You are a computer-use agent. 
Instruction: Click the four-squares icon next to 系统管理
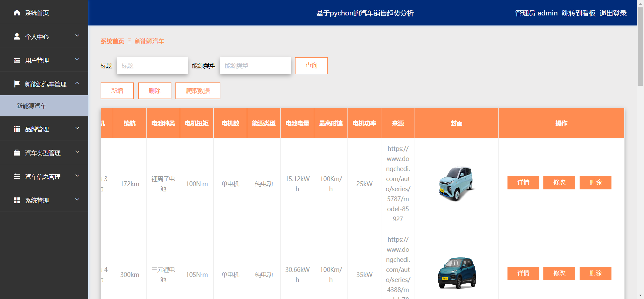pos(17,200)
